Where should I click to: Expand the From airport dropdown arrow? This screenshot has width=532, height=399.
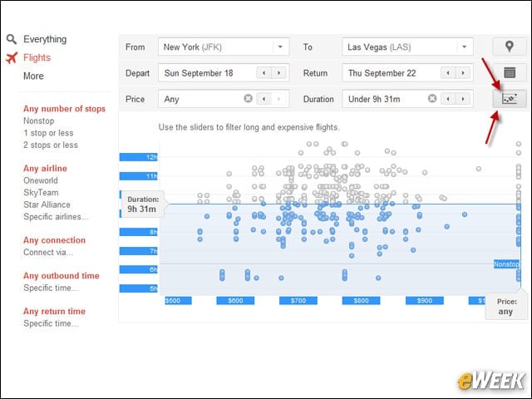coord(280,47)
